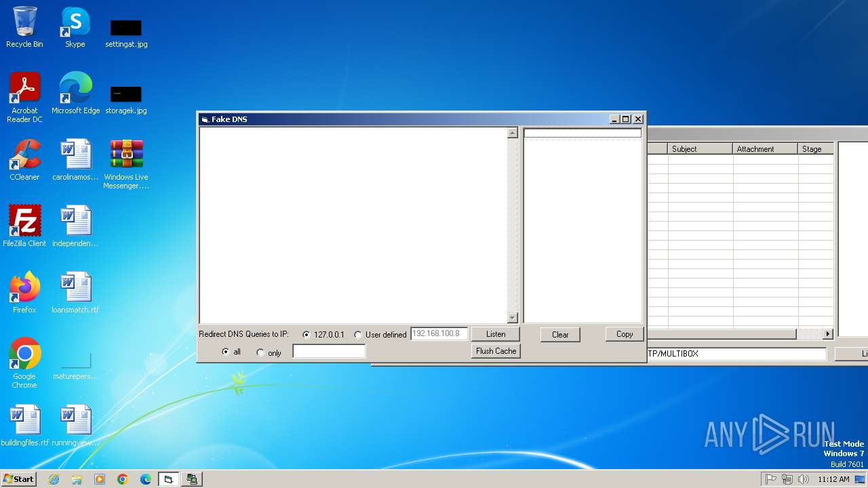The height and width of the screenshot is (488, 868).
Task: Open the CCleaner desktop shortcut
Action: [24, 160]
